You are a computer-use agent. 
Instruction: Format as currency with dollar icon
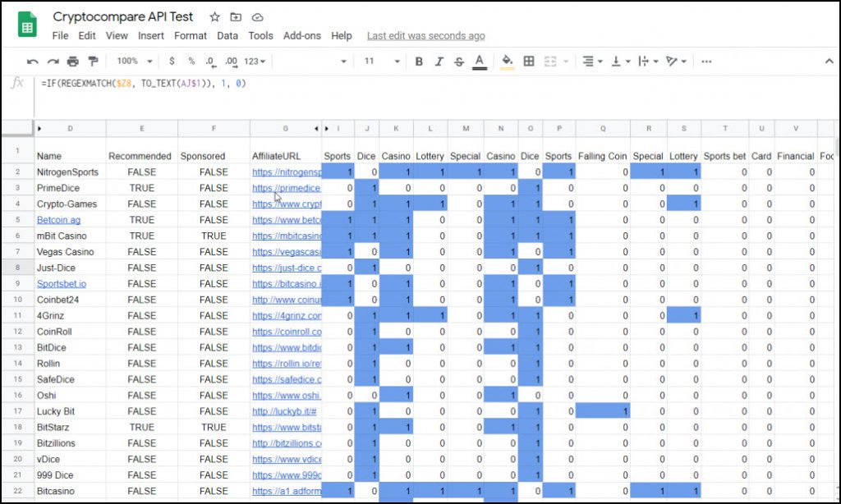pos(172,62)
